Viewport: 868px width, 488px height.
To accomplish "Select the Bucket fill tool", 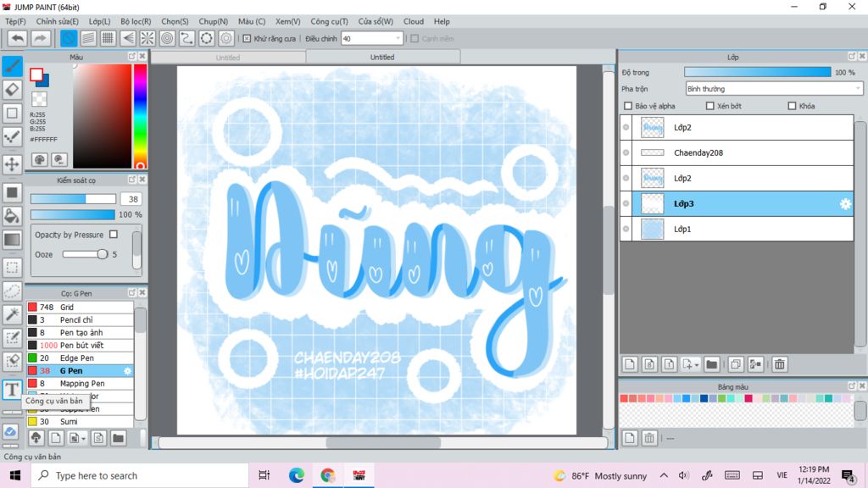I will [12, 216].
